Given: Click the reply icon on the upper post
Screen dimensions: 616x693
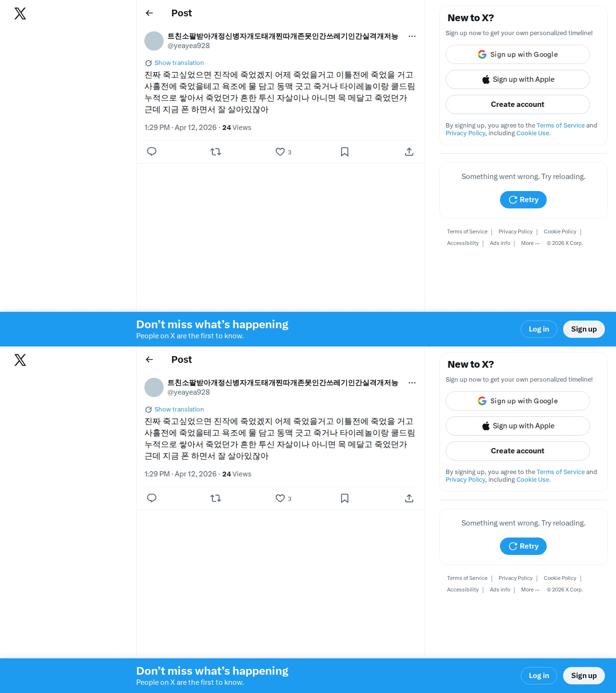Looking at the screenshot, I should pyautogui.click(x=152, y=152).
